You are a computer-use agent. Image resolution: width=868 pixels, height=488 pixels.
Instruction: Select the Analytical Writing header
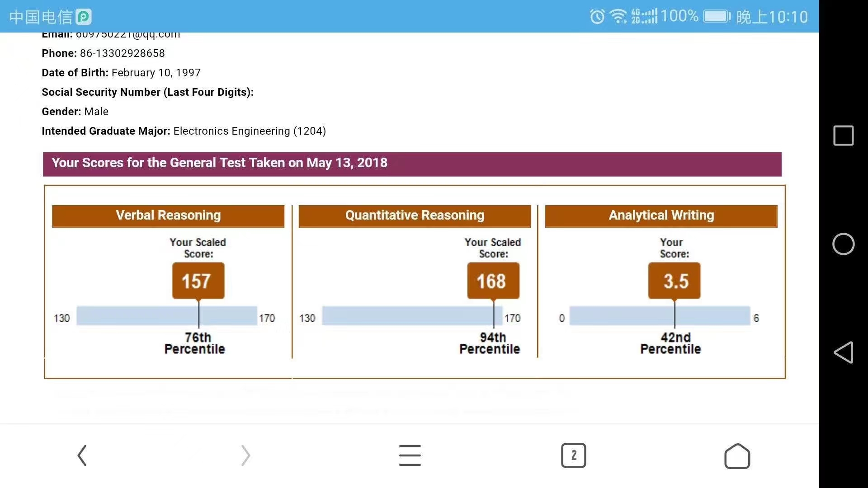point(661,216)
